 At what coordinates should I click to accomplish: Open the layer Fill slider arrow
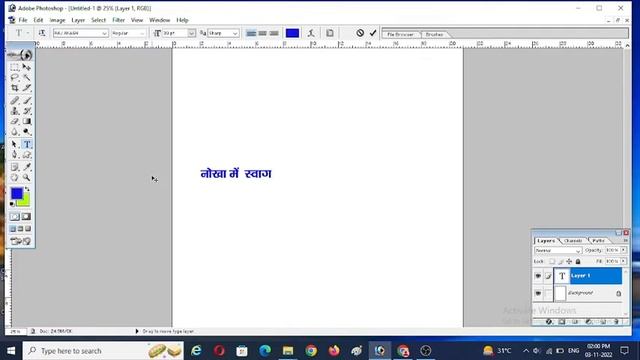coord(623,261)
